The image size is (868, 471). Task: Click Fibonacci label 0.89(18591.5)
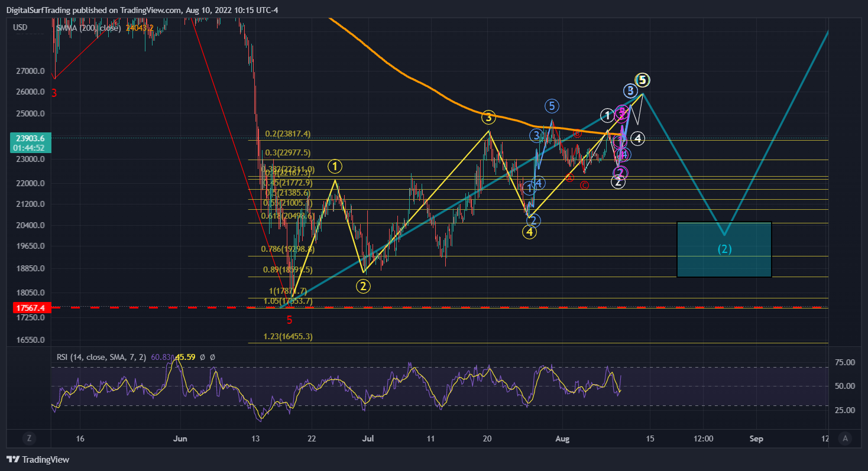click(x=288, y=269)
